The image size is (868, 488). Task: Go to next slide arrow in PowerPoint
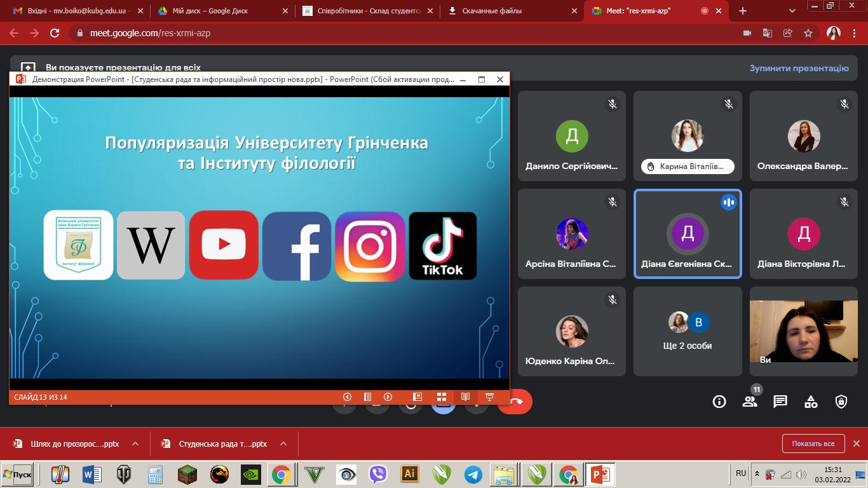click(388, 397)
